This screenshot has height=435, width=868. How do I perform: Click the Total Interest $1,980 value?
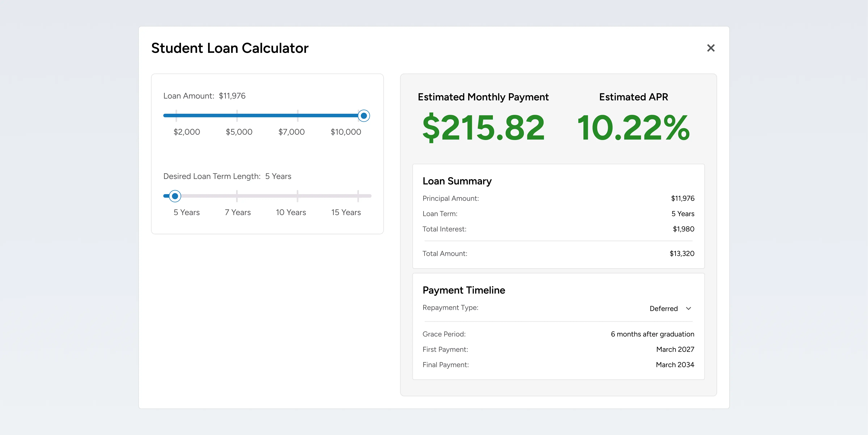[683, 229]
